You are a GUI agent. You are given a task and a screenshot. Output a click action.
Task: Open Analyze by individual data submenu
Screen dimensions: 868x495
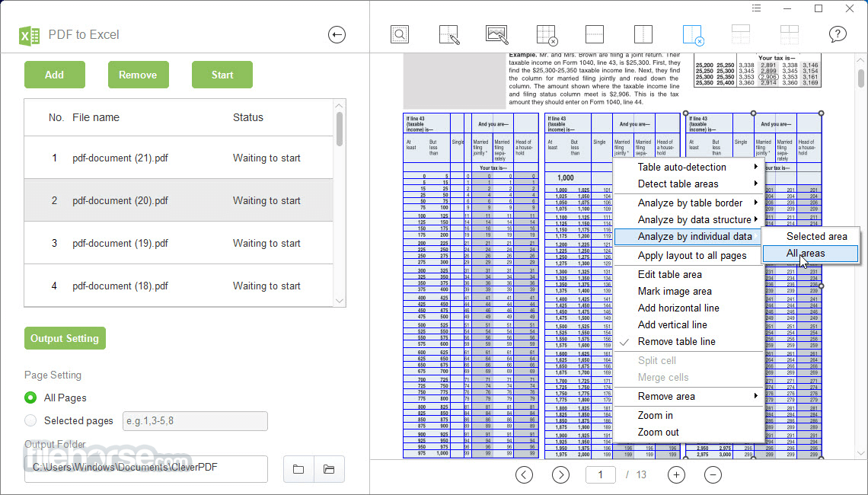coord(688,236)
